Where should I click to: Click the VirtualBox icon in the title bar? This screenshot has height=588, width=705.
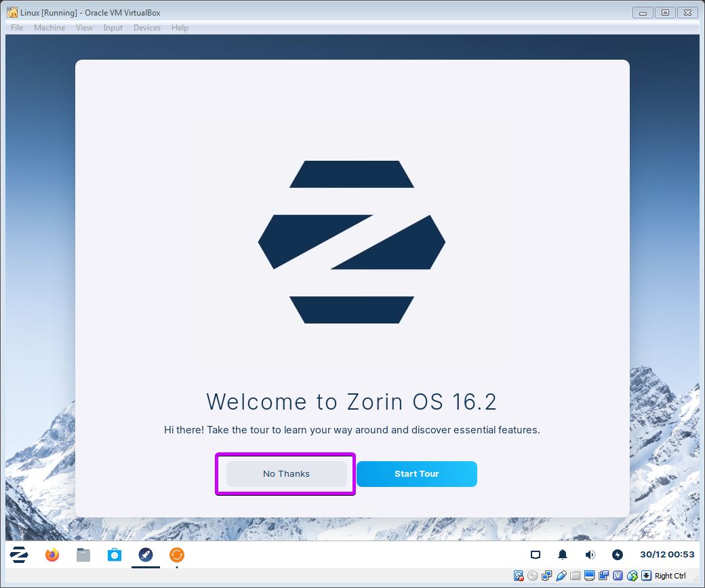(x=12, y=13)
